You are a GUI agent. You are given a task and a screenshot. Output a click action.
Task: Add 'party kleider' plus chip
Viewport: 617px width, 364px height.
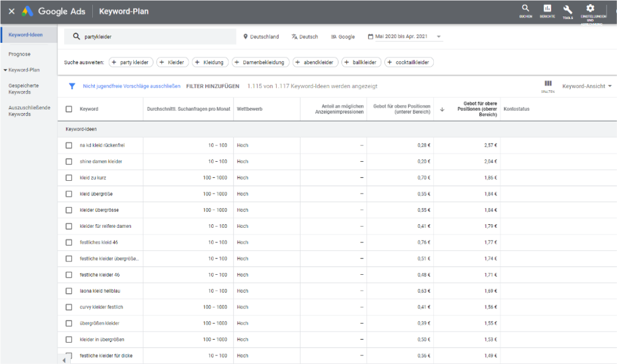(x=131, y=62)
